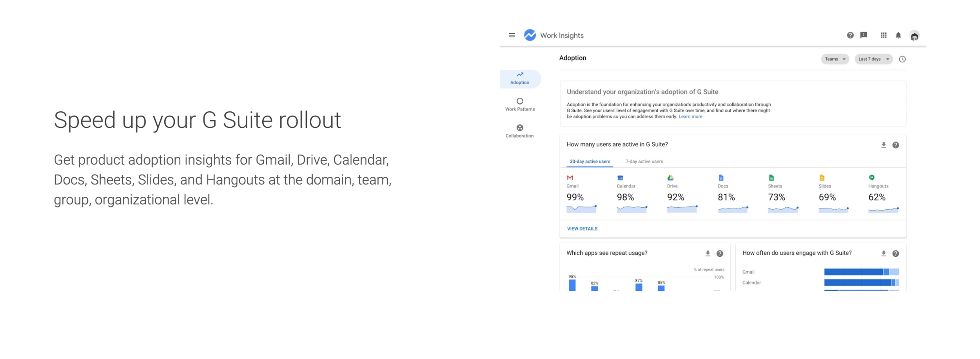Viewport: 980px width, 359px height.
Task: Go to Adoption in sidebar
Action: [x=520, y=79]
